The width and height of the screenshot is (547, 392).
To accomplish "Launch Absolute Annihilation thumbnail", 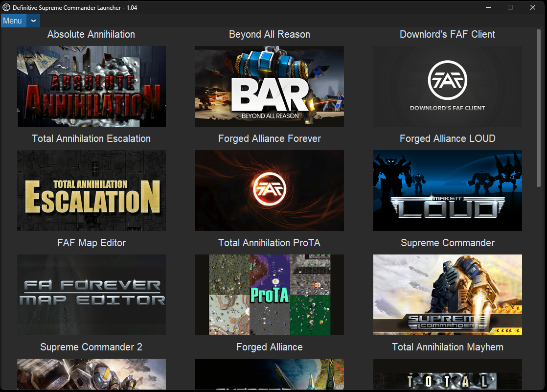I will [91, 86].
